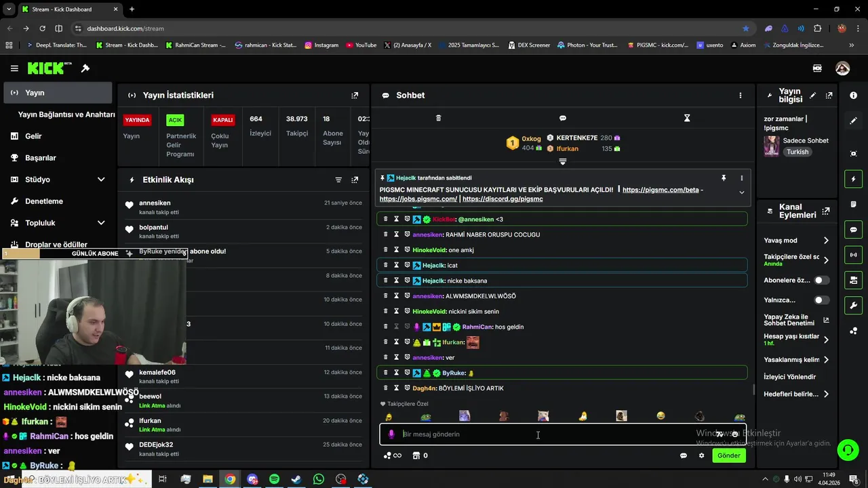Open the emoji picker in message box
This screenshot has width=868, height=488.
[734, 434]
